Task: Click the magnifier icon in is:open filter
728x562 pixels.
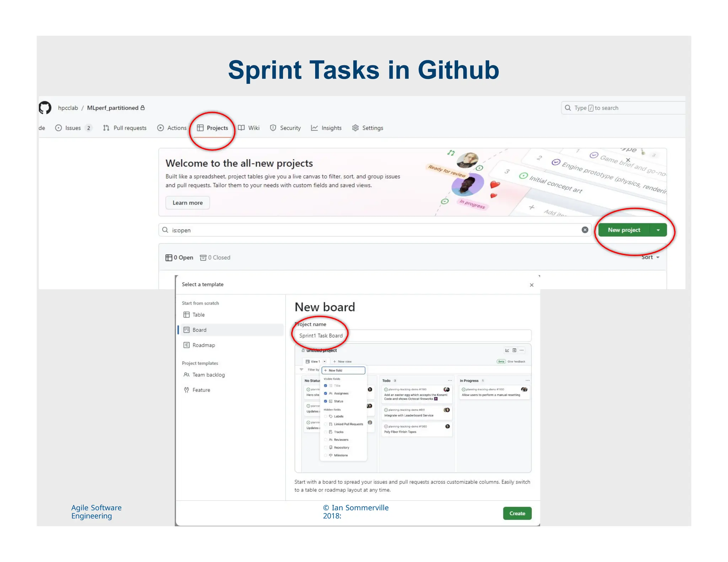Action: click(x=165, y=230)
